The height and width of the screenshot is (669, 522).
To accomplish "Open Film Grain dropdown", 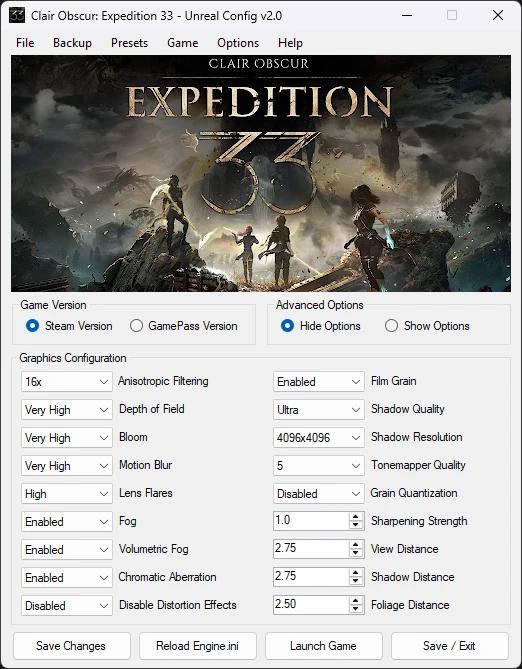I will [x=319, y=381].
